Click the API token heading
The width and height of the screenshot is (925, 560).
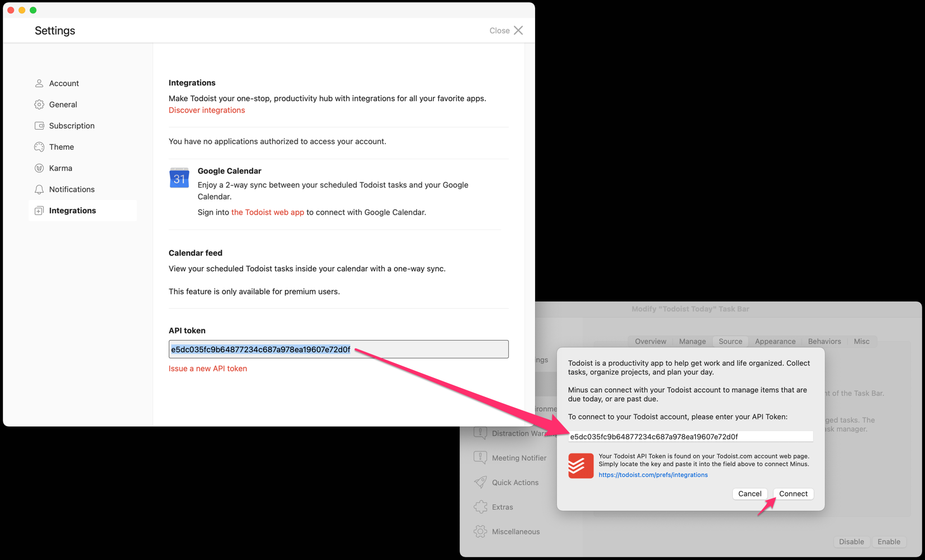pos(187,331)
